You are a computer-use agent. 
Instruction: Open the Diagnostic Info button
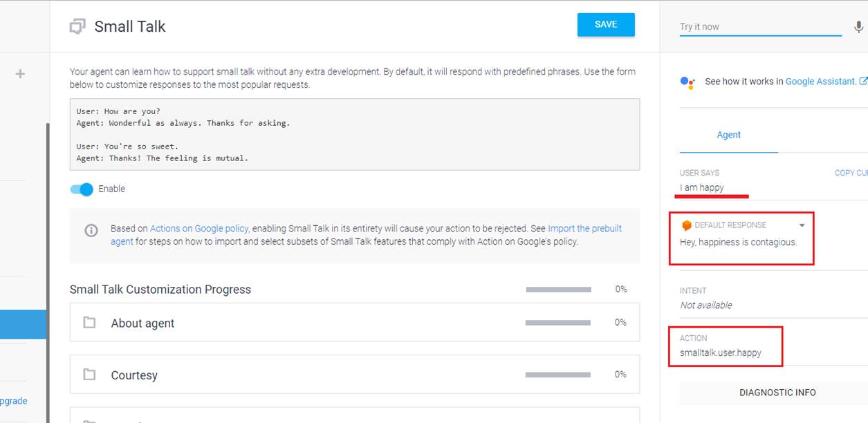click(777, 393)
